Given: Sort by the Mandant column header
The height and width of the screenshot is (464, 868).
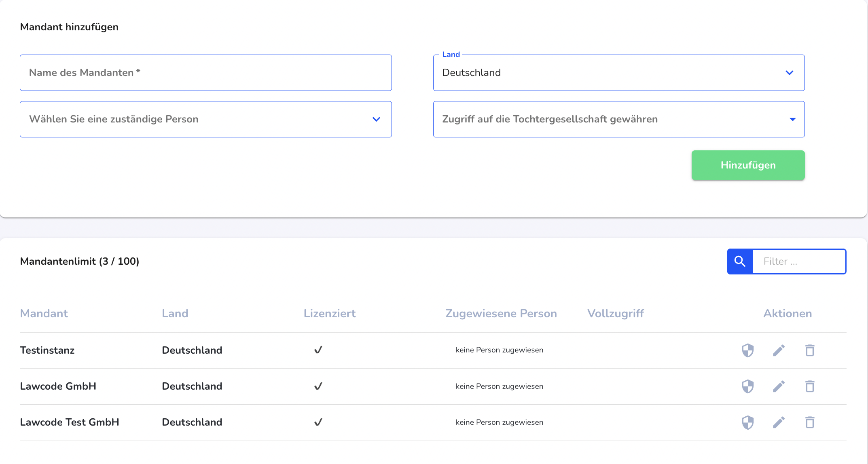Looking at the screenshot, I should [44, 314].
